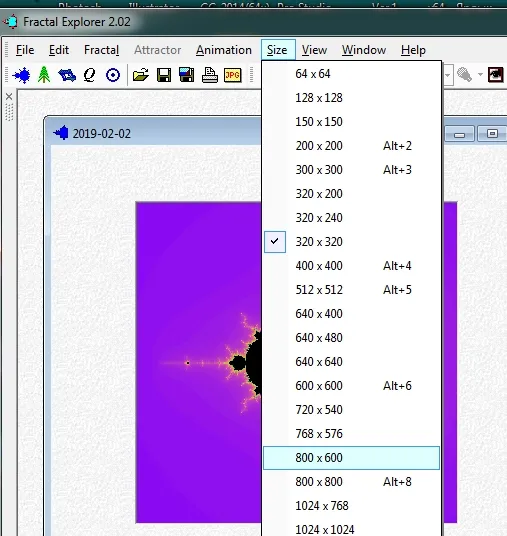Print using the printer icon
Image resolution: width=507 pixels, height=536 pixels.
(210, 75)
